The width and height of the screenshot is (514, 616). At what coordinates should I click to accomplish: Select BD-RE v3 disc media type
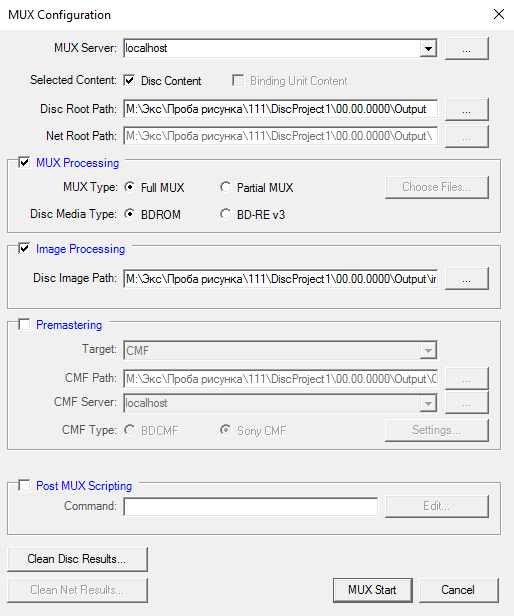click(225, 214)
